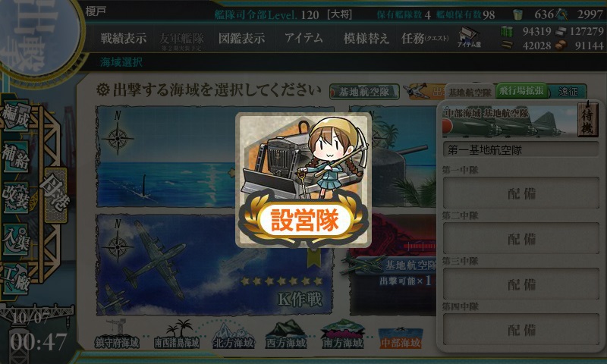Open the 工廠 factory icon
Screen dimensions: 607x364
[x=16, y=279]
